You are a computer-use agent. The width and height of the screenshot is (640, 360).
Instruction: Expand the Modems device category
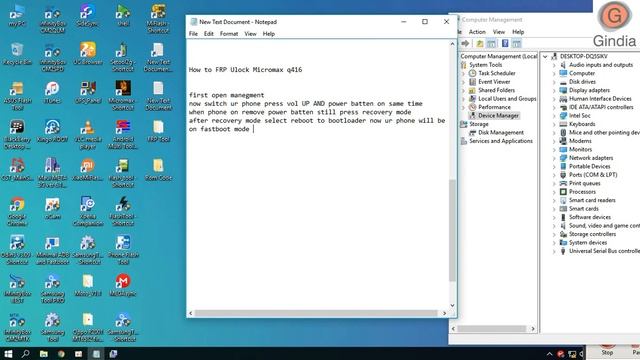554,141
